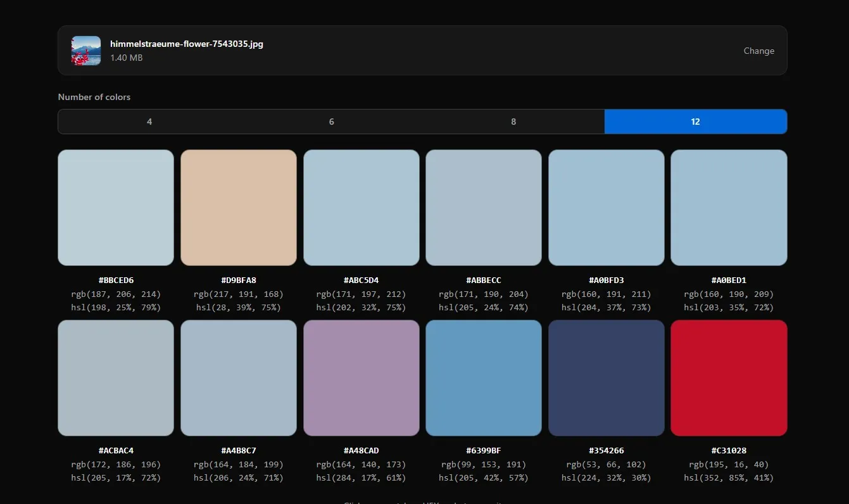Click the #BBCED6 color swatch

[x=116, y=208]
